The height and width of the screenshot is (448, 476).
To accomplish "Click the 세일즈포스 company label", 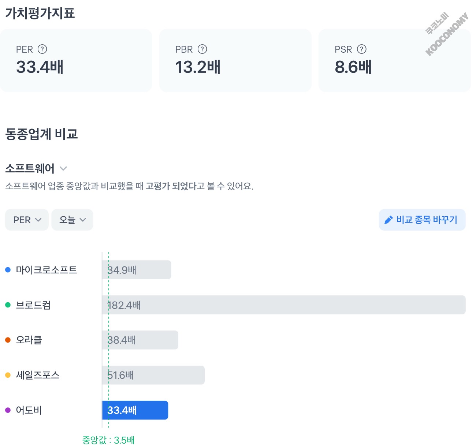I will pyautogui.click(x=38, y=375).
